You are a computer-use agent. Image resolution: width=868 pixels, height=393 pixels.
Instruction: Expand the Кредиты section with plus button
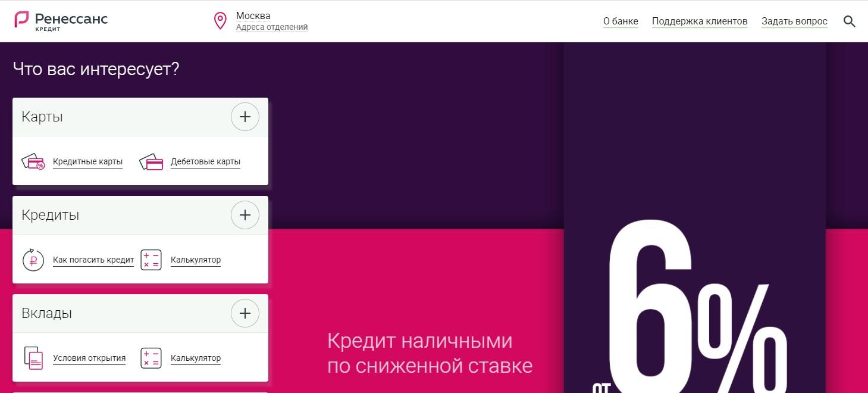point(245,215)
